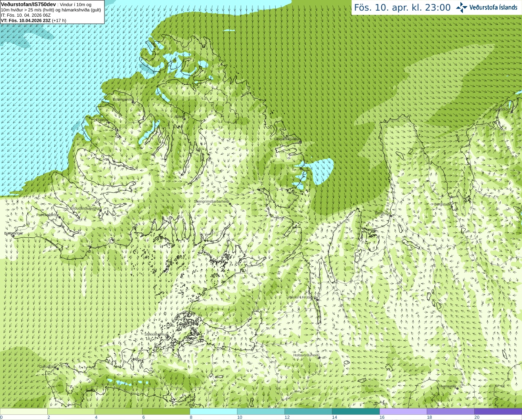
Task: Click the Bíldudalsflugvöllur station label
Action: [x=85, y=208]
